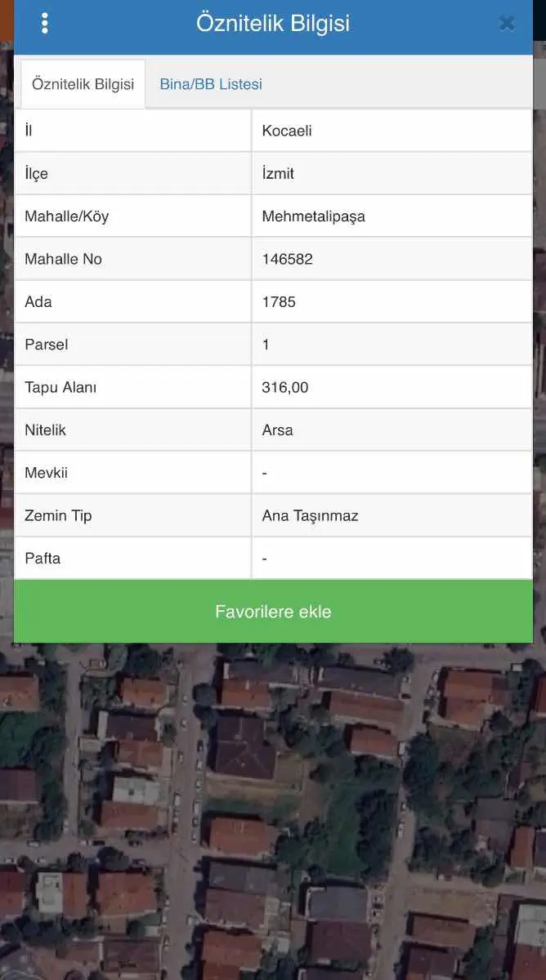546x980 pixels.
Task: Select the Kocaeli province value
Action: coord(287,131)
